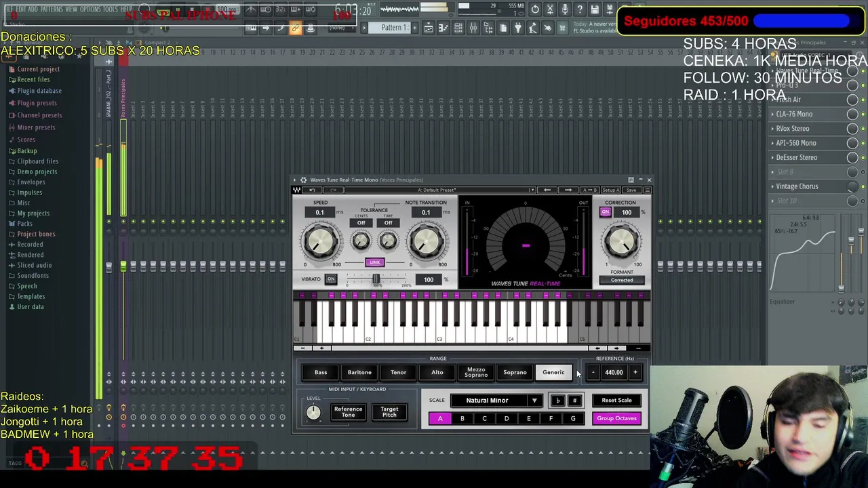Open the Piano roll view icon

[x=443, y=28]
